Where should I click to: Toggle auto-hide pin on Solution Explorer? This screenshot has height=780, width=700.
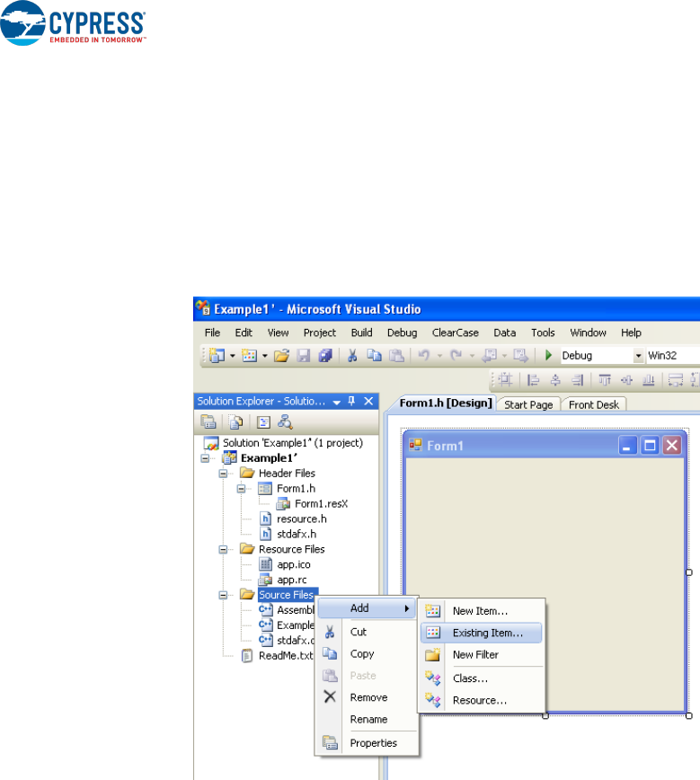pos(351,401)
